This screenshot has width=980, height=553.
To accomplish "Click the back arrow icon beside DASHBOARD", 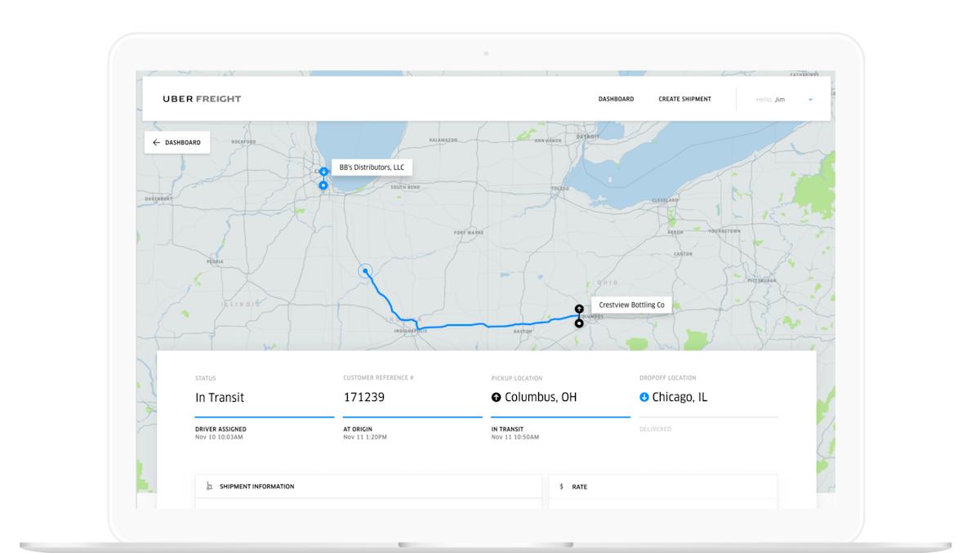I will [x=156, y=142].
